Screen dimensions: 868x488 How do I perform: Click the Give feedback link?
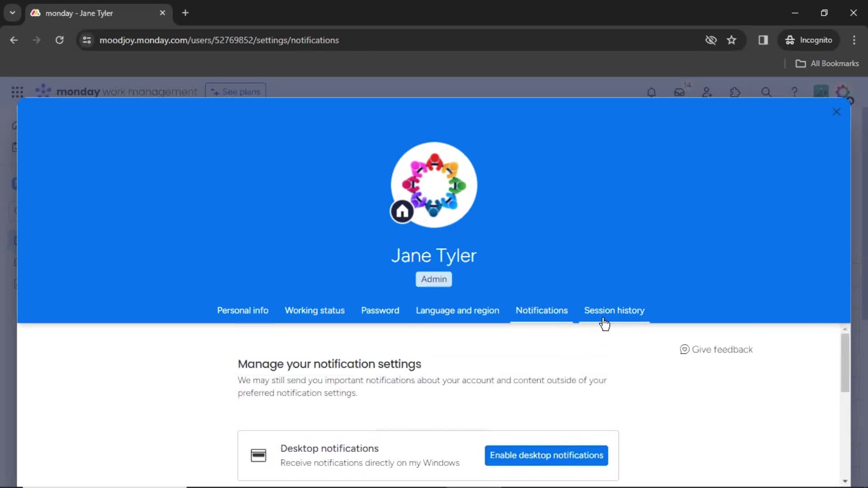coord(716,349)
